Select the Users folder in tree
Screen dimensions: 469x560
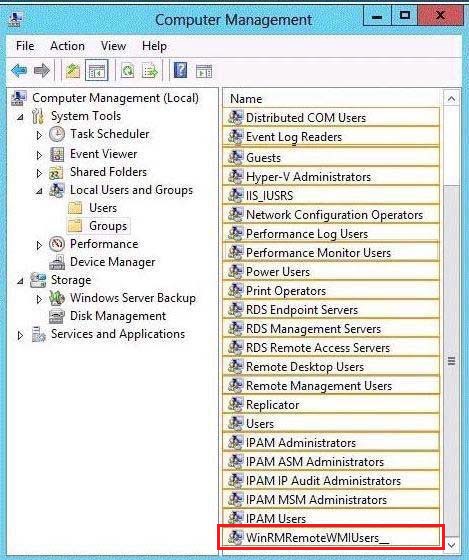tap(103, 208)
